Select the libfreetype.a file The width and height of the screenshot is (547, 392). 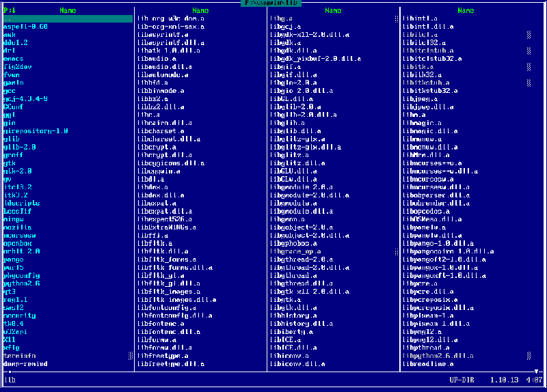(x=163, y=356)
